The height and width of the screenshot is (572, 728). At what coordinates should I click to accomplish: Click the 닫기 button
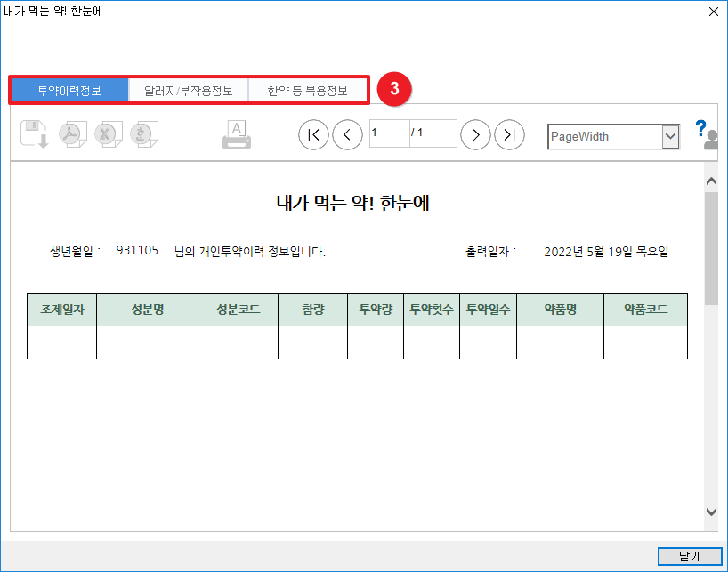click(x=690, y=556)
